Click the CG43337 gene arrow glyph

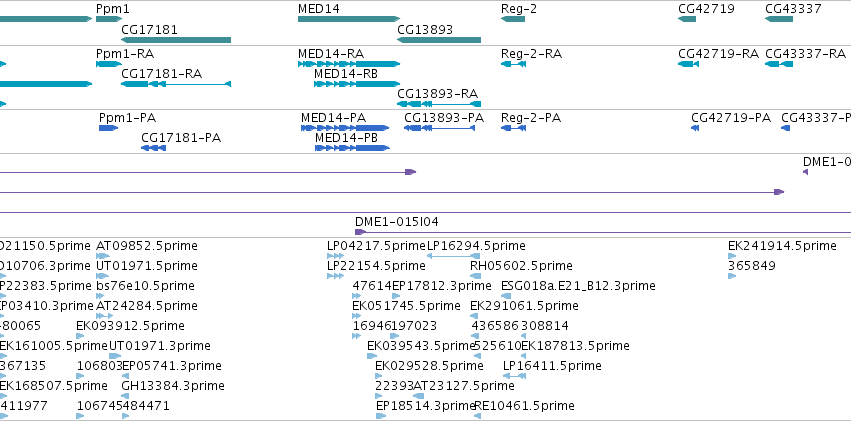click(x=779, y=19)
